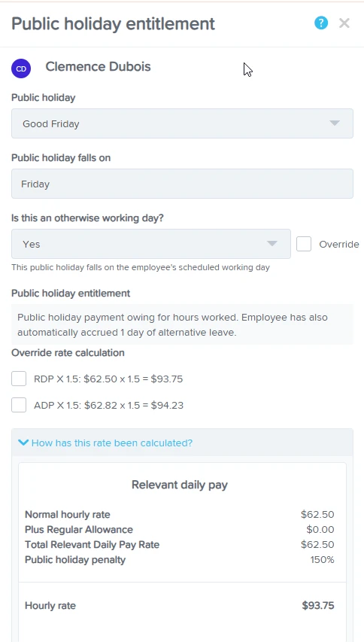Click the arrow beside the Yes value
This screenshot has width=364, height=642.
point(272,244)
